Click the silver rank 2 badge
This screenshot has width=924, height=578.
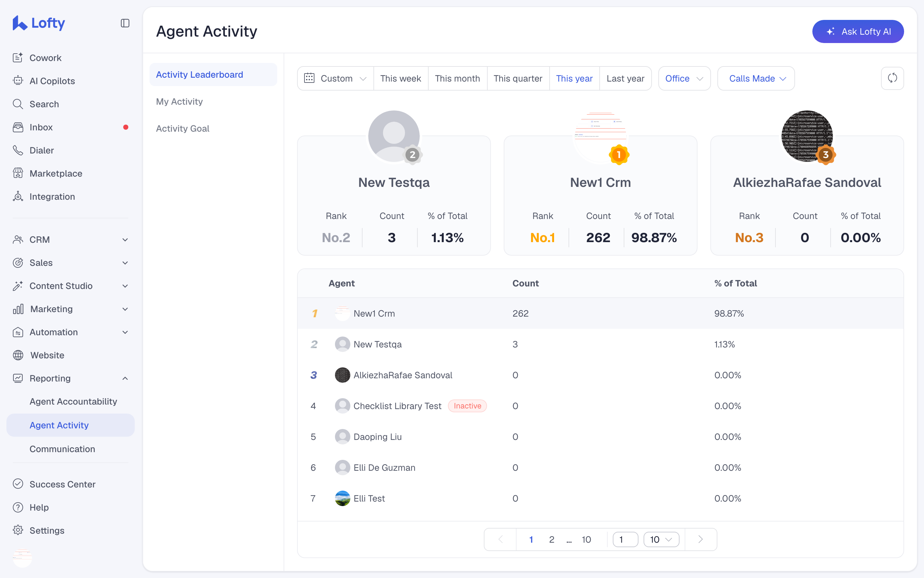point(412,155)
